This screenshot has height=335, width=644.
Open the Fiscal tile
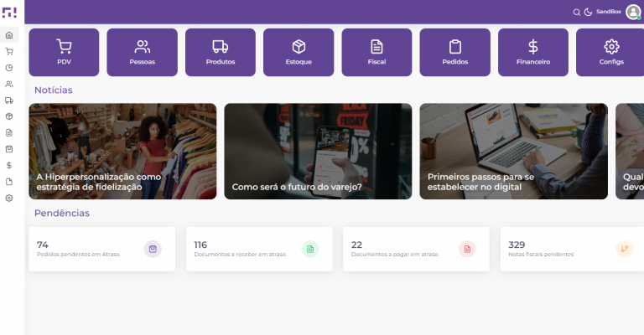point(377,53)
